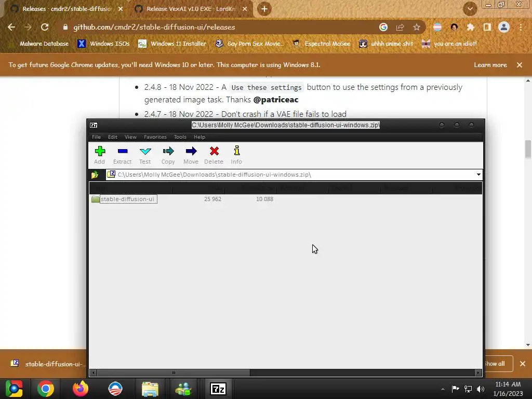The width and height of the screenshot is (532, 399).
Task: Open the you are an idiot! bookmark
Action: (449, 44)
